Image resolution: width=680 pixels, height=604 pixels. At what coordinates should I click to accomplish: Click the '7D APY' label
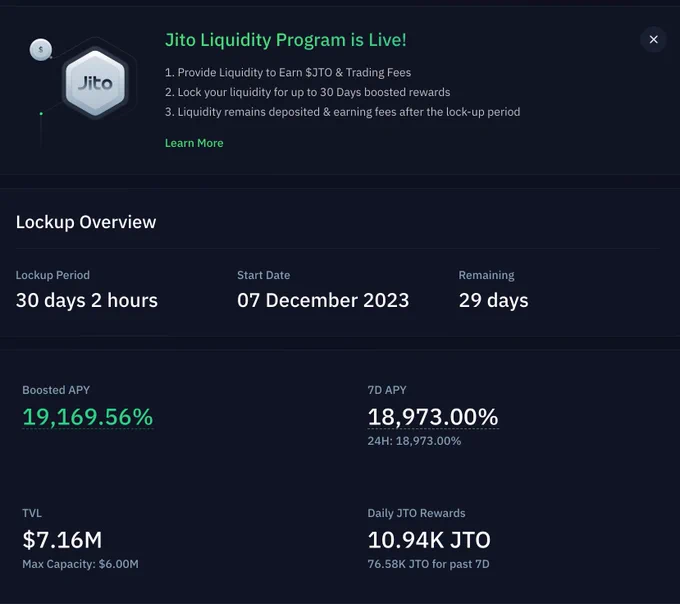tap(387, 390)
